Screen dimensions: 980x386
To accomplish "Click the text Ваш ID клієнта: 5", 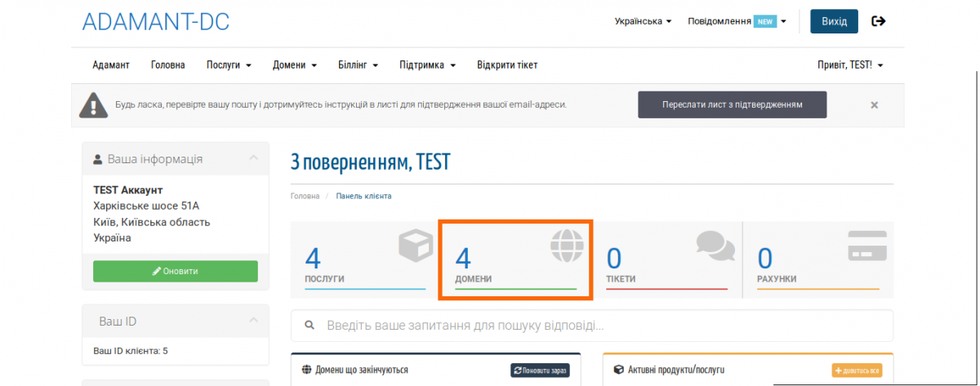I will click(131, 351).
